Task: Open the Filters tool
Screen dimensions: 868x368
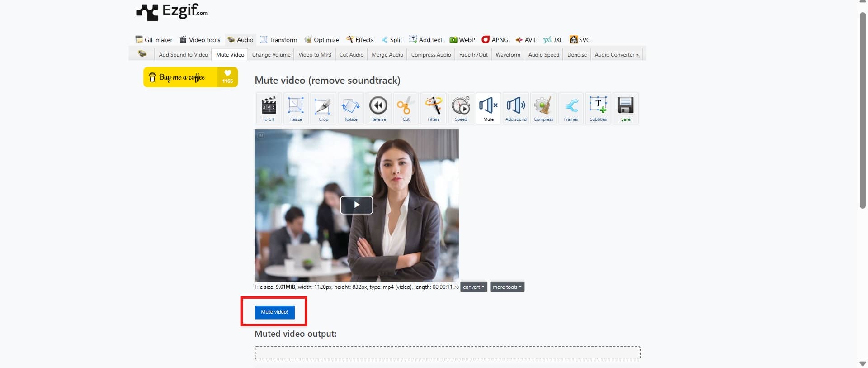Action: coord(433,109)
